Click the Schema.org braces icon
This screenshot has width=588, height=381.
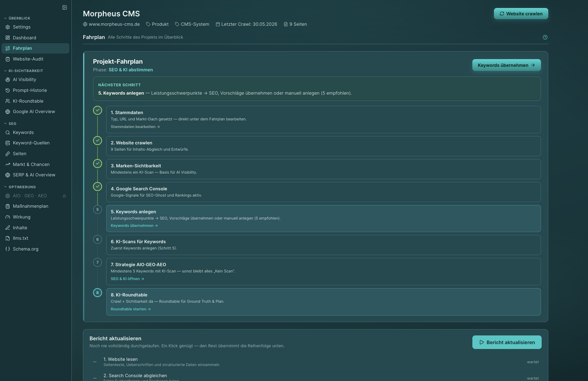coord(8,249)
